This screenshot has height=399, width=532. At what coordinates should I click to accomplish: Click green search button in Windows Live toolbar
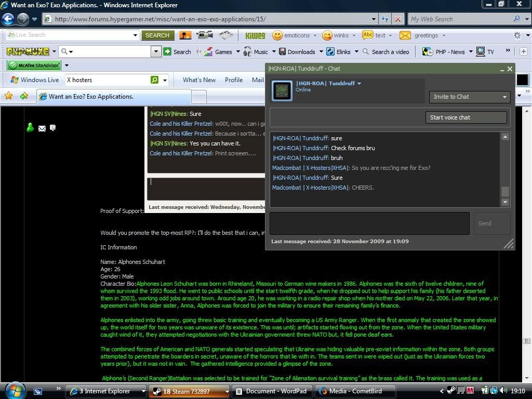154,79
